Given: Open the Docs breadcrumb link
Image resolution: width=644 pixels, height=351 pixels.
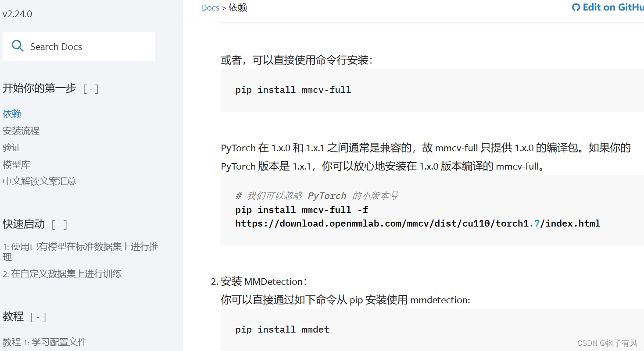Looking at the screenshot, I should point(210,7).
